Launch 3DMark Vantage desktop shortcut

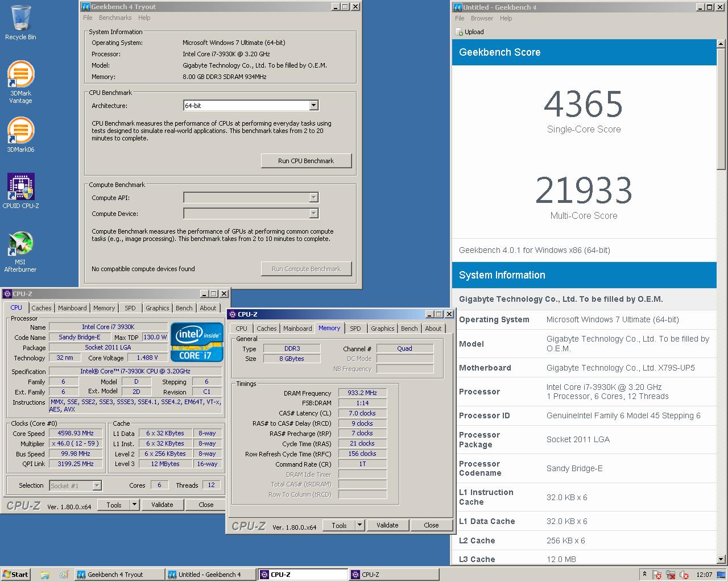click(20, 82)
